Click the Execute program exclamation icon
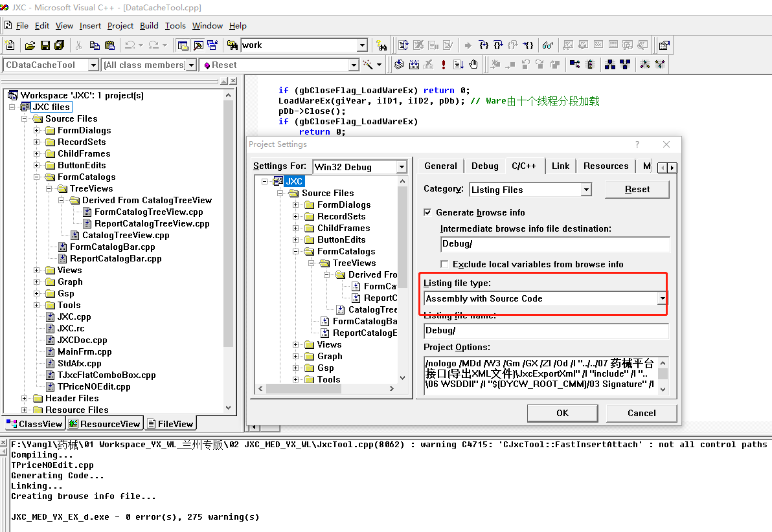Viewport: 772px width, 532px height. (444, 65)
